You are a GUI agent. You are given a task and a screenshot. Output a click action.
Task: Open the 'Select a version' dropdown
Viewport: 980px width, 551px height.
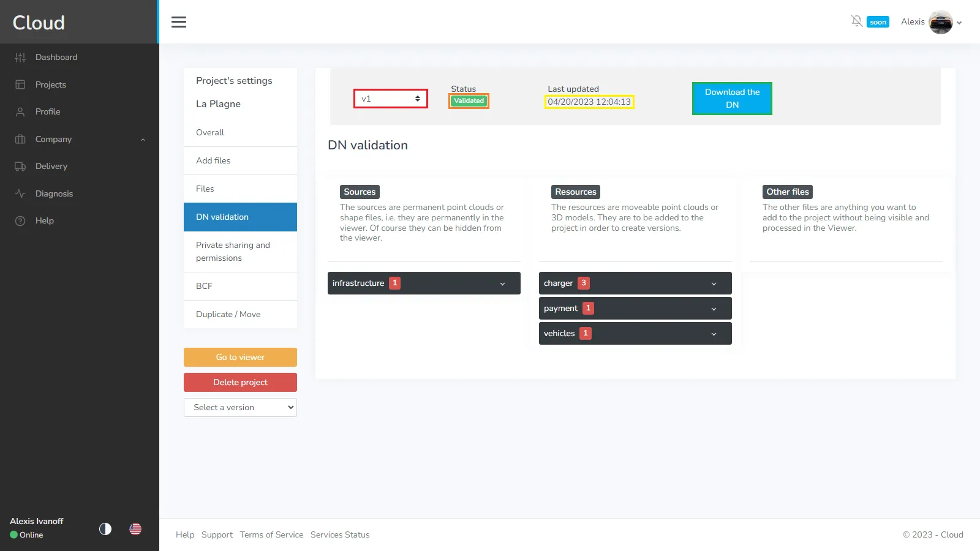click(x=240, y=408)
